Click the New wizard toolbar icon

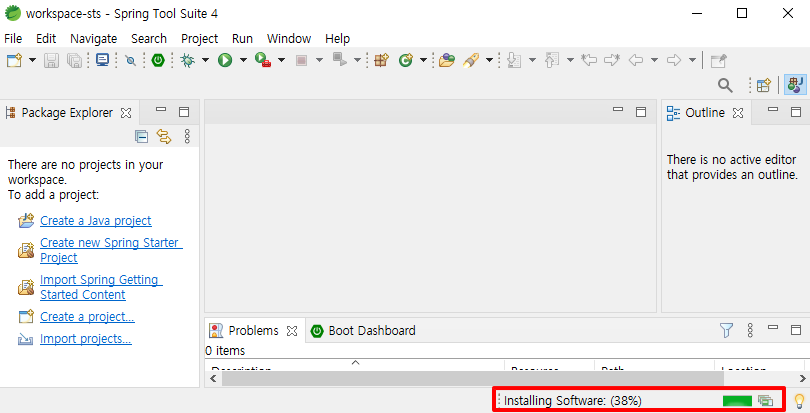pos(14,60)
